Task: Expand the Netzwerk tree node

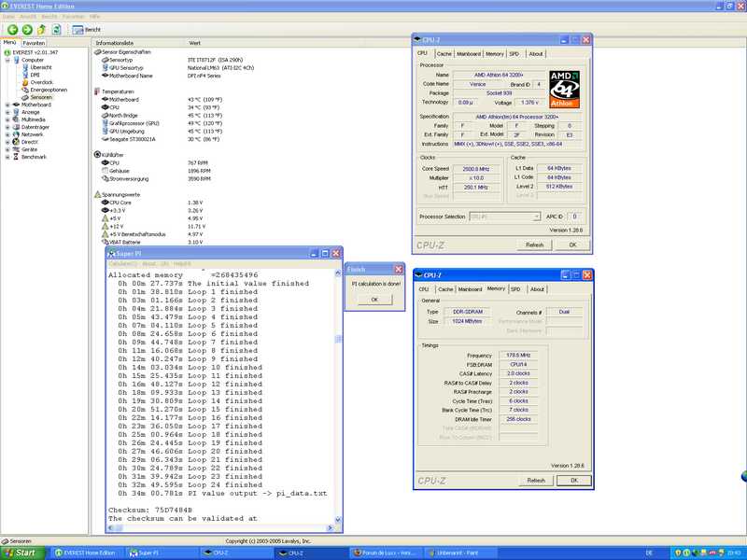Action: [7, 134]
